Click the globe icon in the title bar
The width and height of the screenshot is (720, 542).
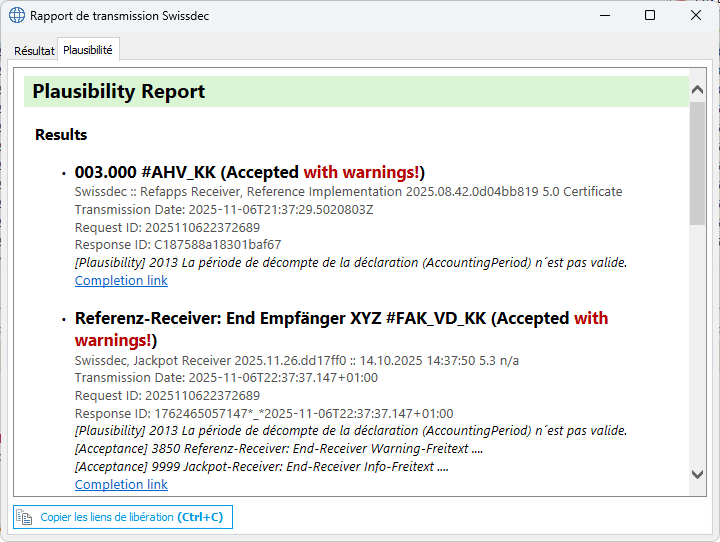tap(16, 16)
